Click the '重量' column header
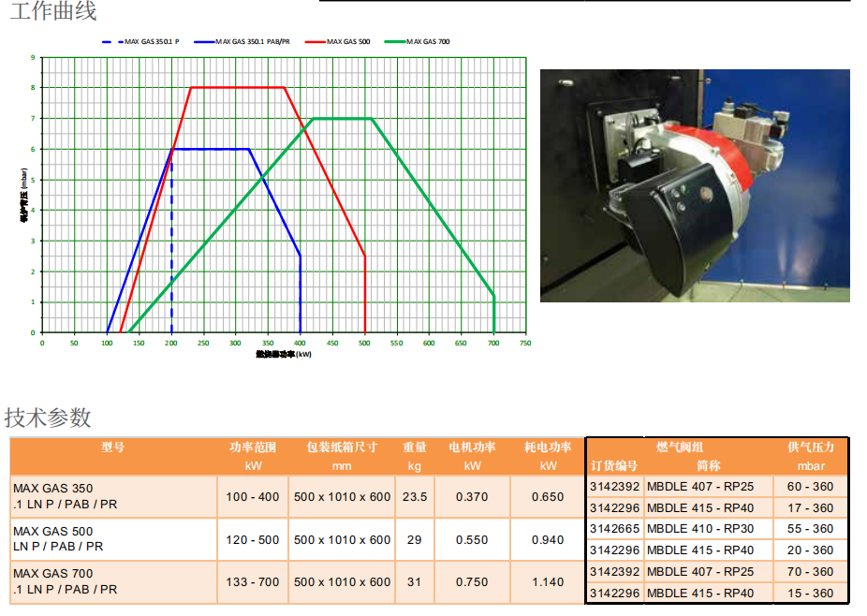This screenshot has height=616, width=867. point(415,447)
